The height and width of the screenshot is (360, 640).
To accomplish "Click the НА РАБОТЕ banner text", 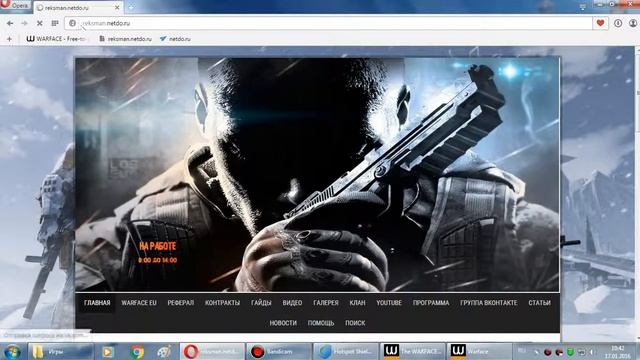I will click(158, 246).
